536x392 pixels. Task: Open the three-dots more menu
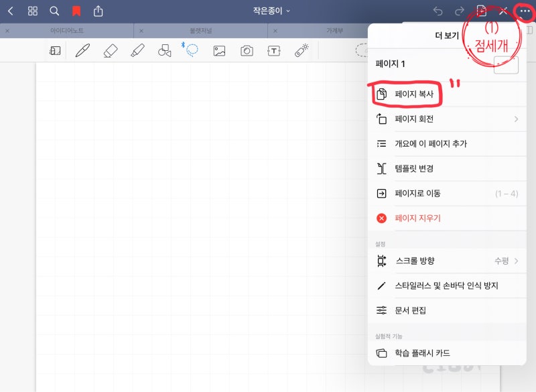click(525, 11)
